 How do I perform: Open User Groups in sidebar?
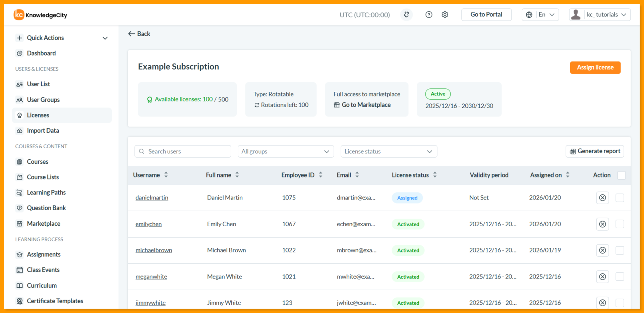43,100
